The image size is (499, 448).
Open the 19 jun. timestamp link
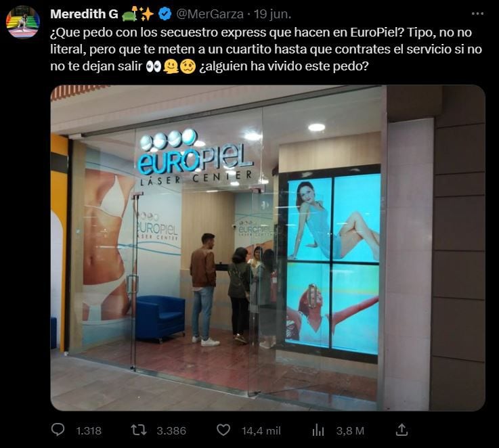[x=272, y=14]
